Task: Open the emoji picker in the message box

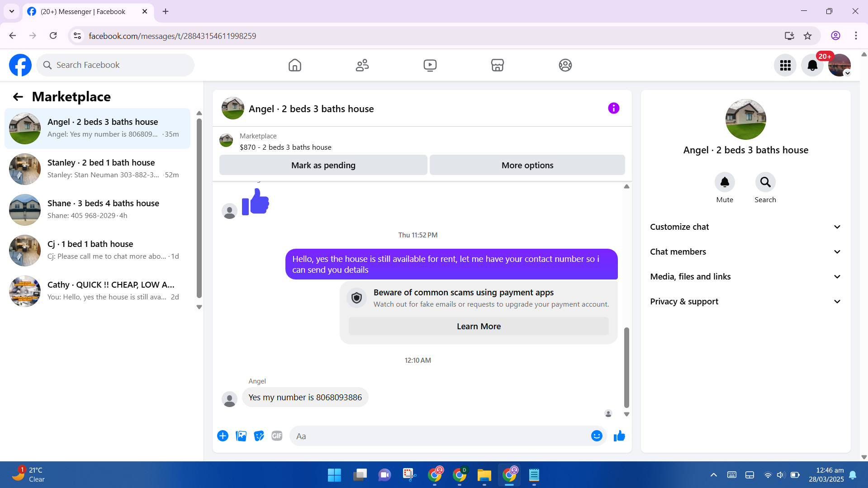Action: click(x=597, y=436)
